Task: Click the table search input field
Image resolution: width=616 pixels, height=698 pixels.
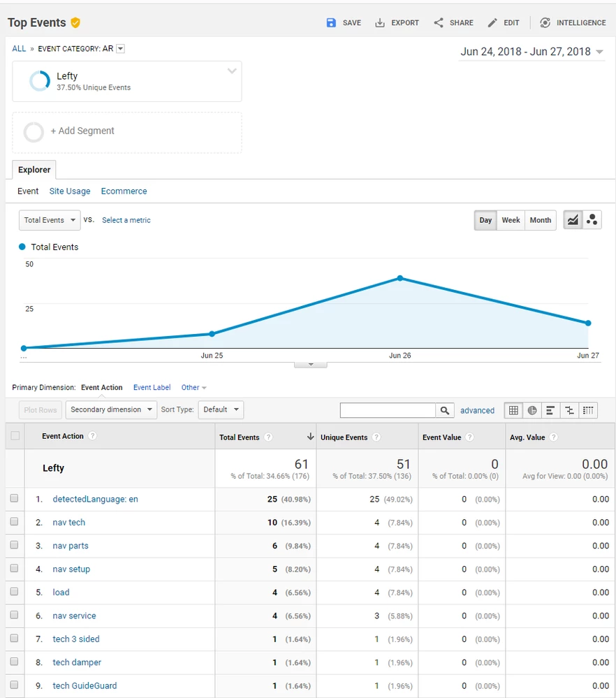Action: coord(388,410)
